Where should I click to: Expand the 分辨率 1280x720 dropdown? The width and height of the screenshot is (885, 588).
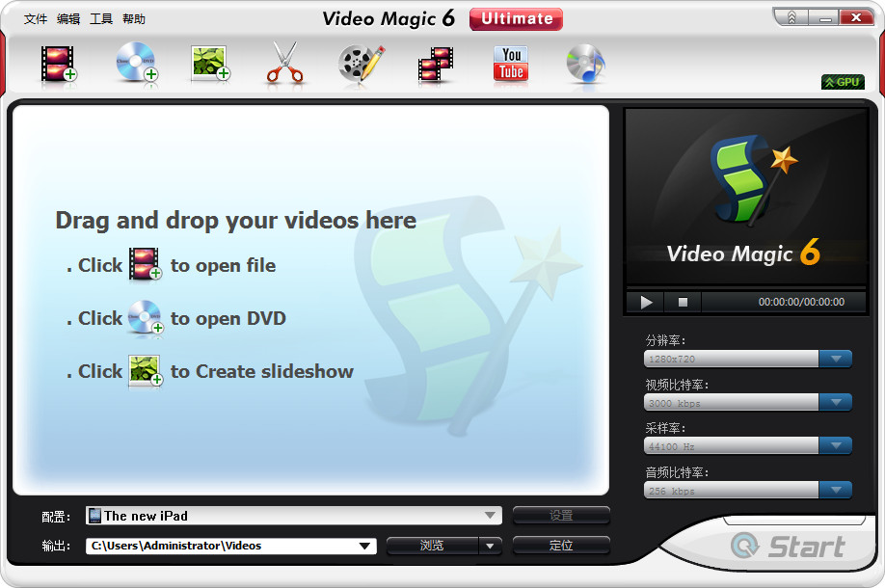(x=835, y=359)
